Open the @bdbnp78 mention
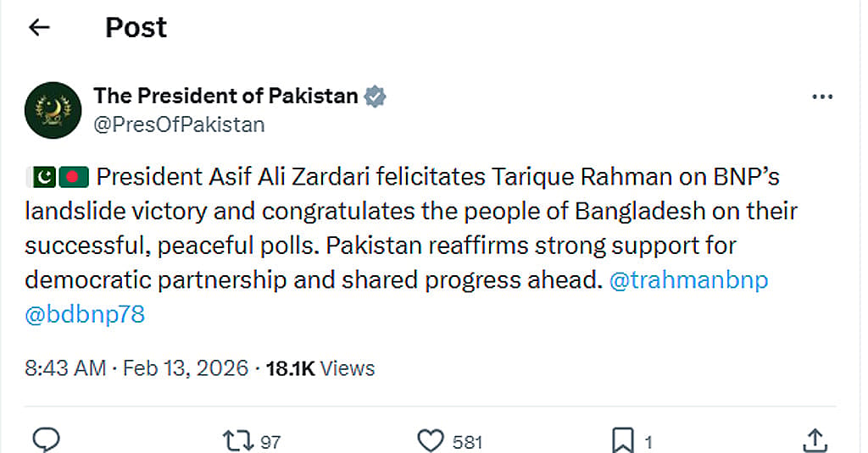868x453 pixels. point(85,315)
